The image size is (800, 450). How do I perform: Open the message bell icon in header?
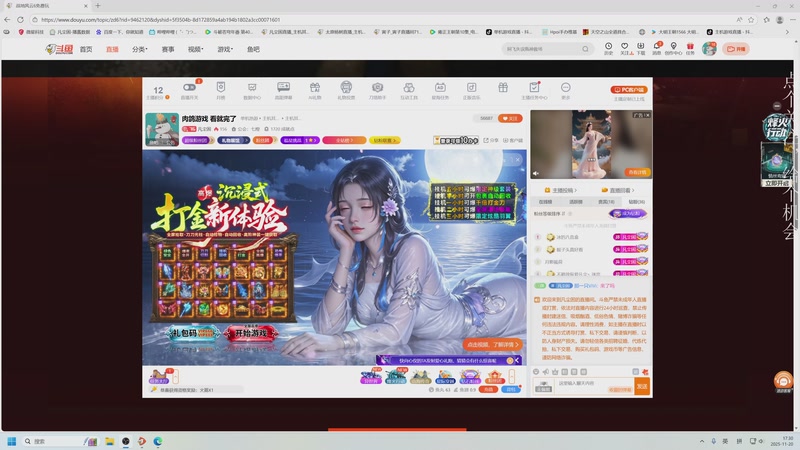pyautogui.click(x=657, y=48)
